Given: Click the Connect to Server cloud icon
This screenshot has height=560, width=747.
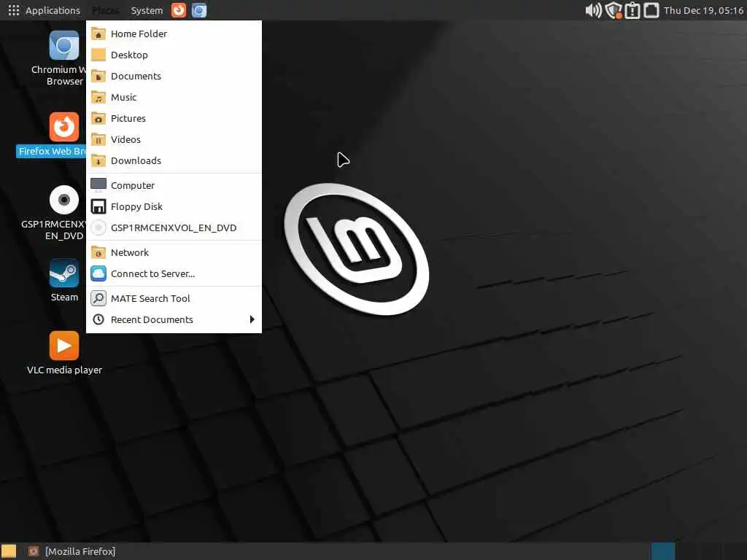Looking at the screenshot, I should [x=98, y=274].
